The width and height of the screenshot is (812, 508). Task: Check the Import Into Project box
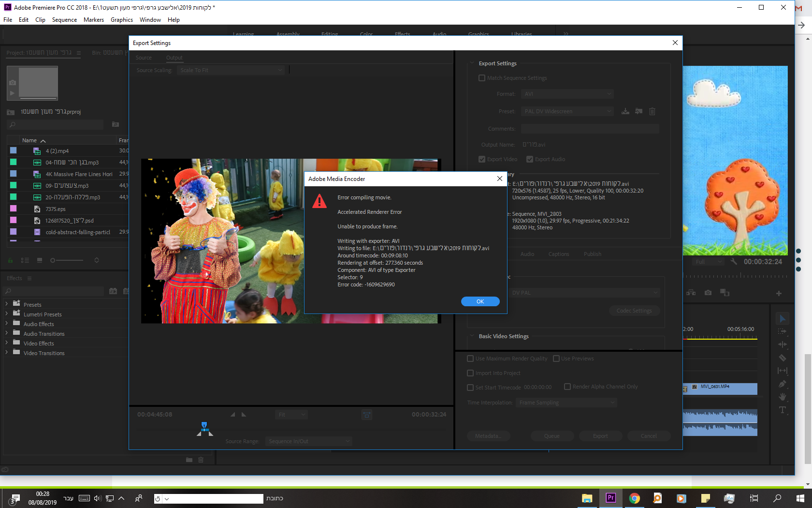pyautogui.click(x=470, y=373)
